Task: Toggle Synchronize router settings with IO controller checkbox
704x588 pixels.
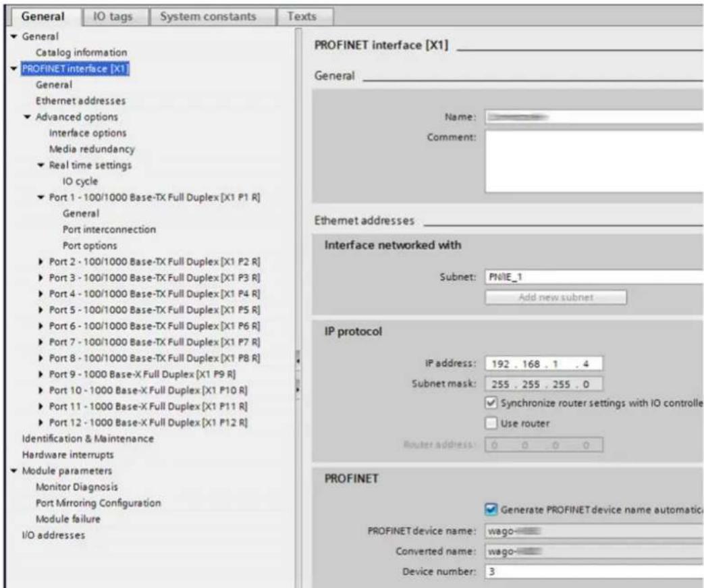Action: pyautogui.click(x=491, y=403)
